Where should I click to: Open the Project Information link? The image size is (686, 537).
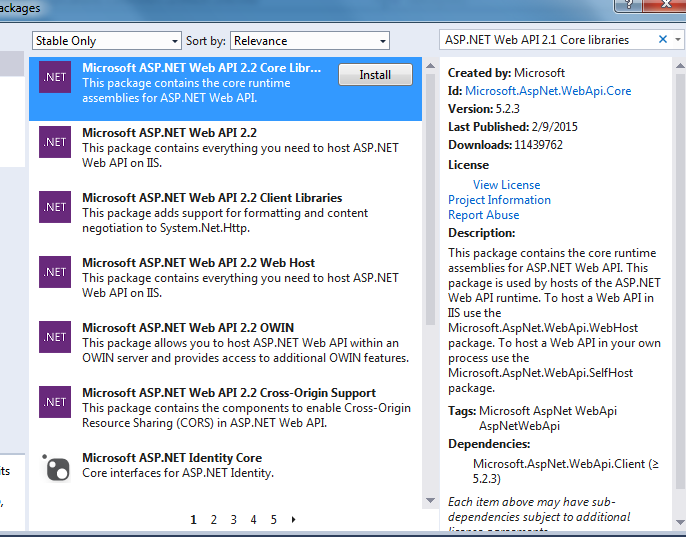[499, 200]
